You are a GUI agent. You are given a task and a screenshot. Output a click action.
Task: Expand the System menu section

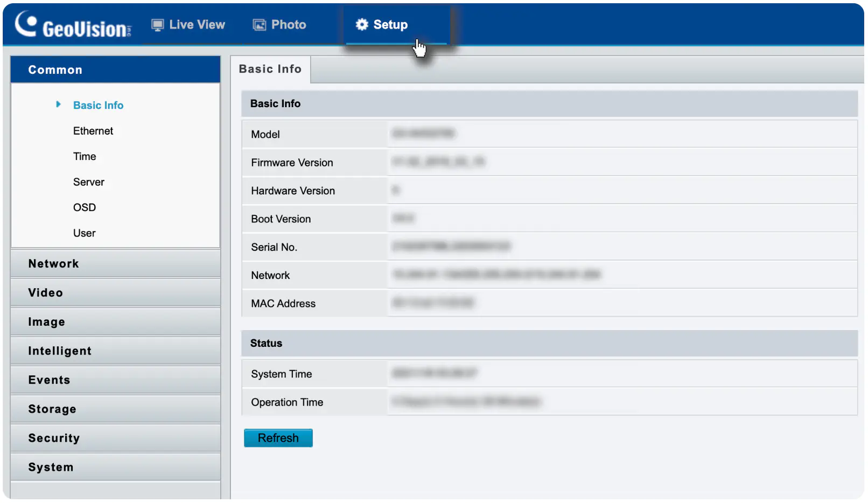pyautogui.click(x=115, y=467)
